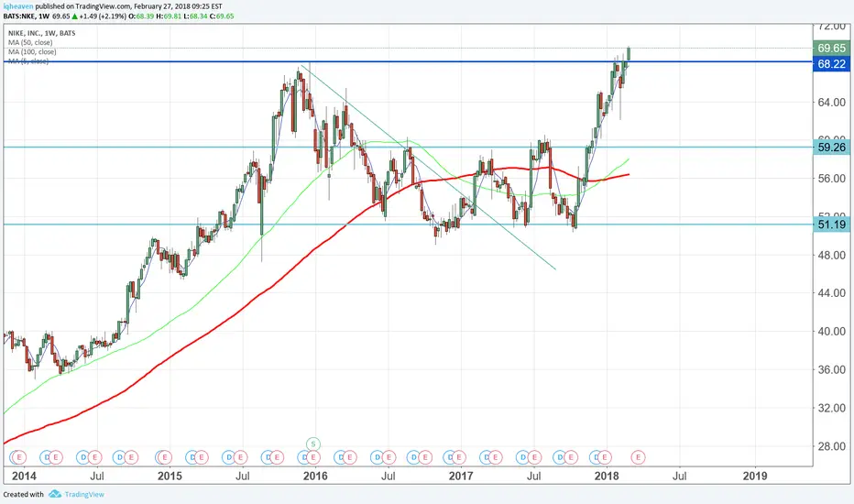Click the 32.00 price axis value

[832, 408]
